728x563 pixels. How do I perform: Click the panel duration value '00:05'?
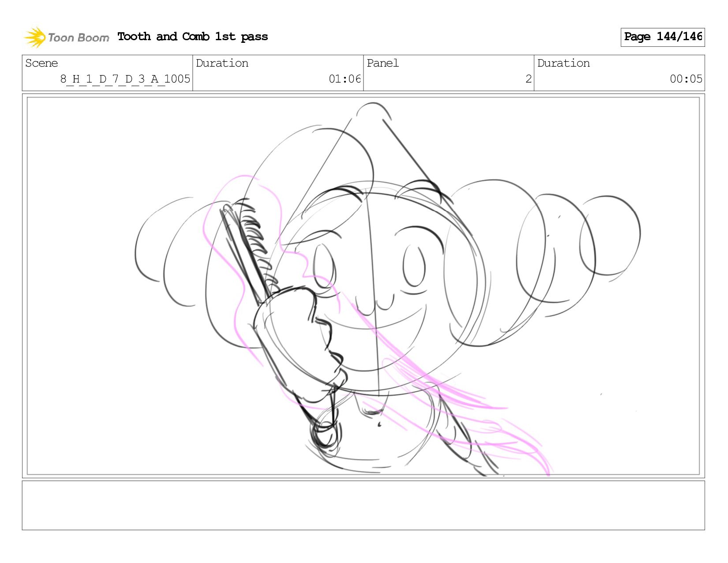[x=686, y=79]
